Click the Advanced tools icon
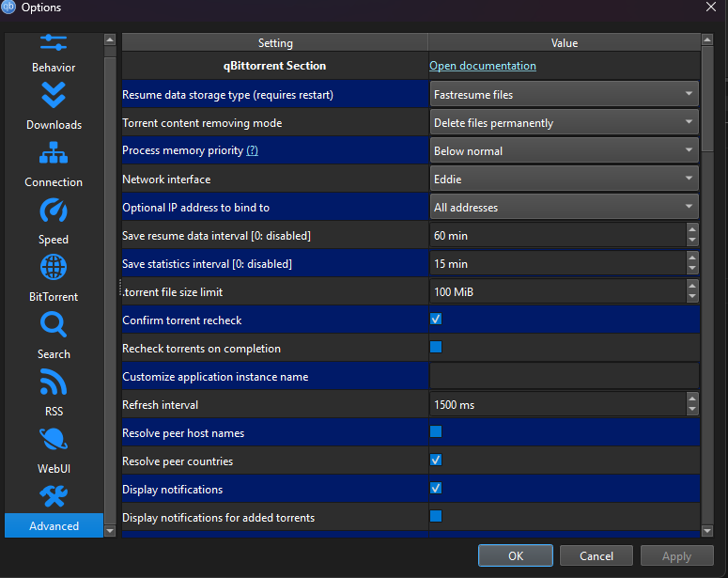Screen dimensions: 728x578 54,496
